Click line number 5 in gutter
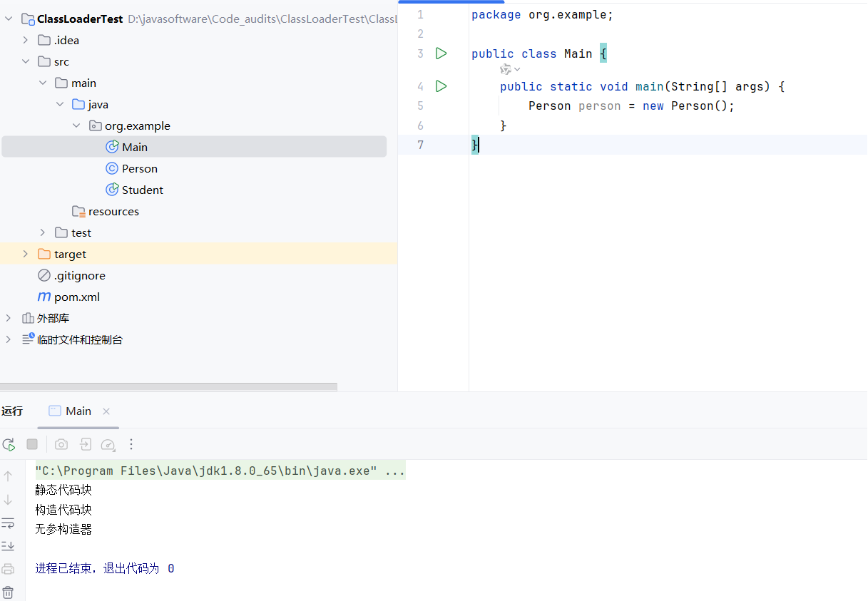The width and height of the screenshot is (868, 601). click(x=420, y=106)
